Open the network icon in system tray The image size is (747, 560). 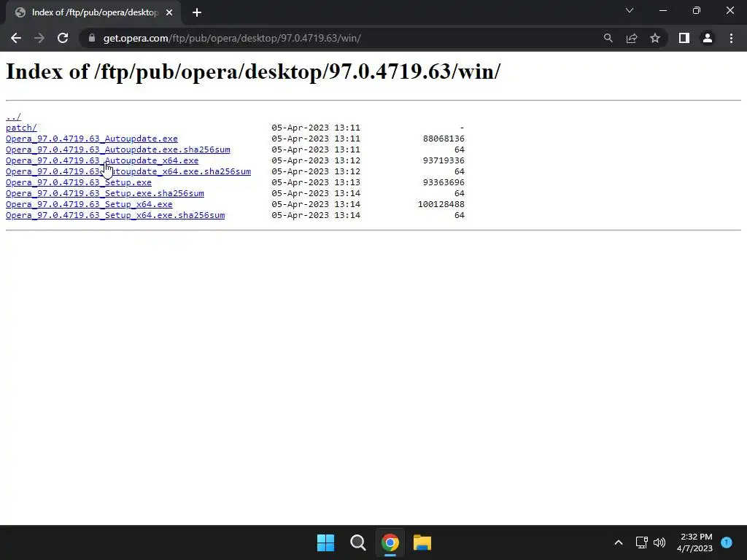[642, 542]
